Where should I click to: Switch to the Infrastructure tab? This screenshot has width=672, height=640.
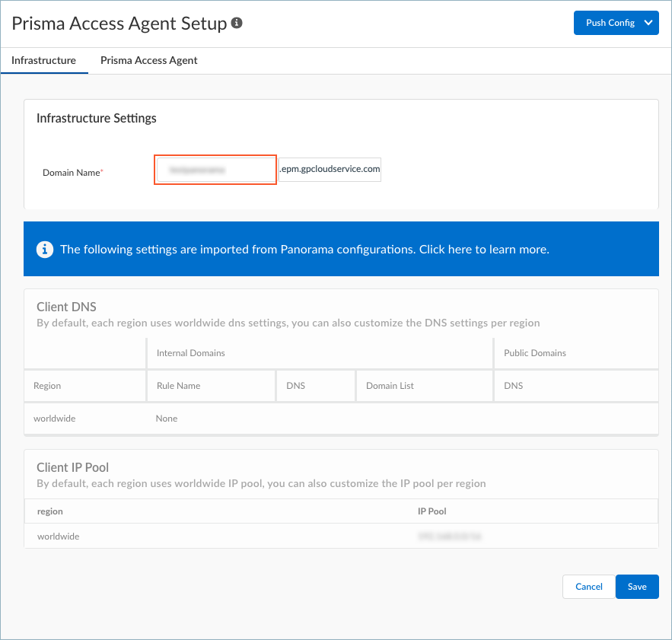click(x=43, y=61)
